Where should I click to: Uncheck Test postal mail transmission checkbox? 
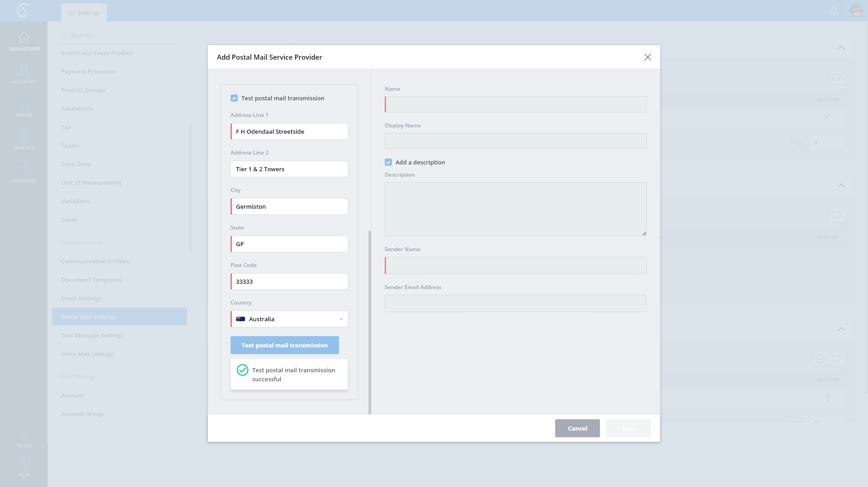(x=234, y=98)
